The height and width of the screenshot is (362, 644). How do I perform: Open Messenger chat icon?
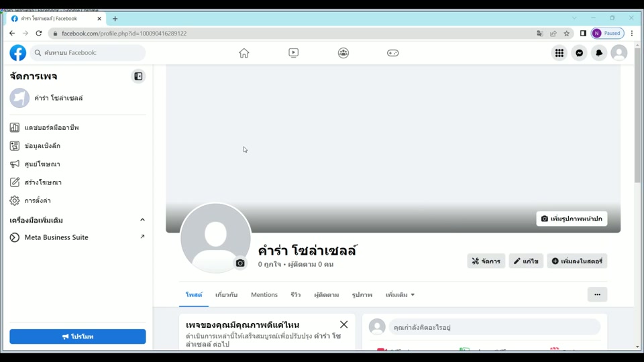click(579, 53)
